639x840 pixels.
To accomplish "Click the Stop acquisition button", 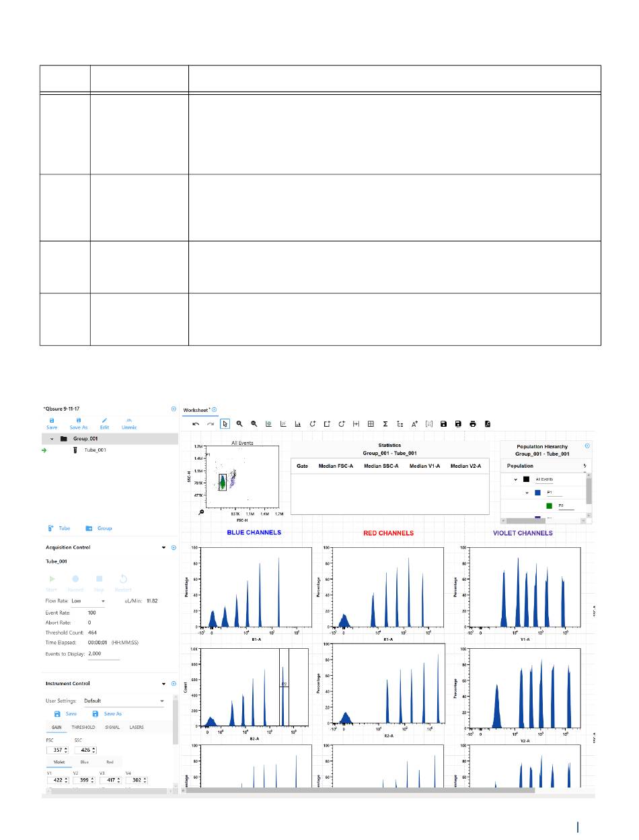I will [99, 582].
